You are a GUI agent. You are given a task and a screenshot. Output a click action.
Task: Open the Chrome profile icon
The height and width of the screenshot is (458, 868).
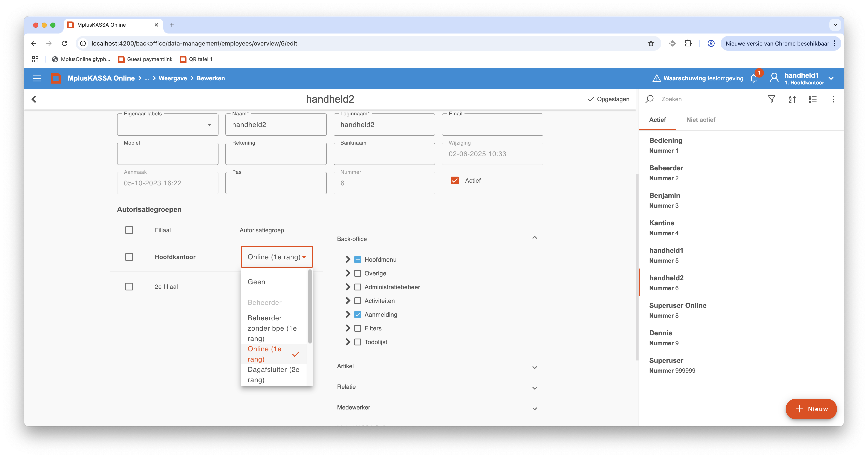click(x=711, y=43)
